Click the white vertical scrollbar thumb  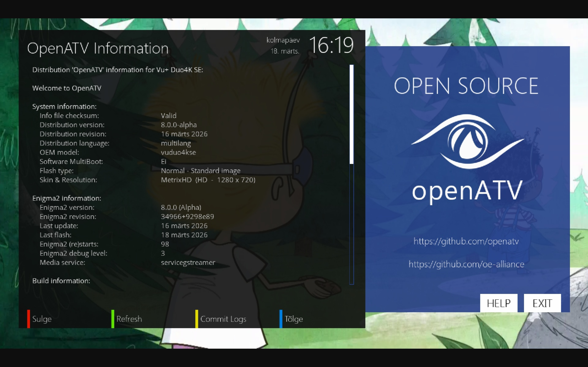(351, 114)
